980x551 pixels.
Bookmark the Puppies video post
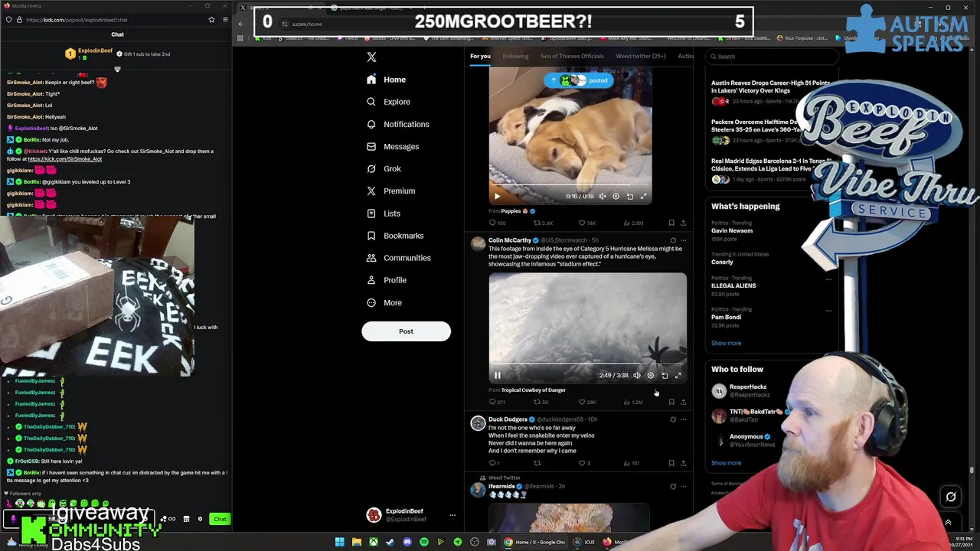click(671, 223)
